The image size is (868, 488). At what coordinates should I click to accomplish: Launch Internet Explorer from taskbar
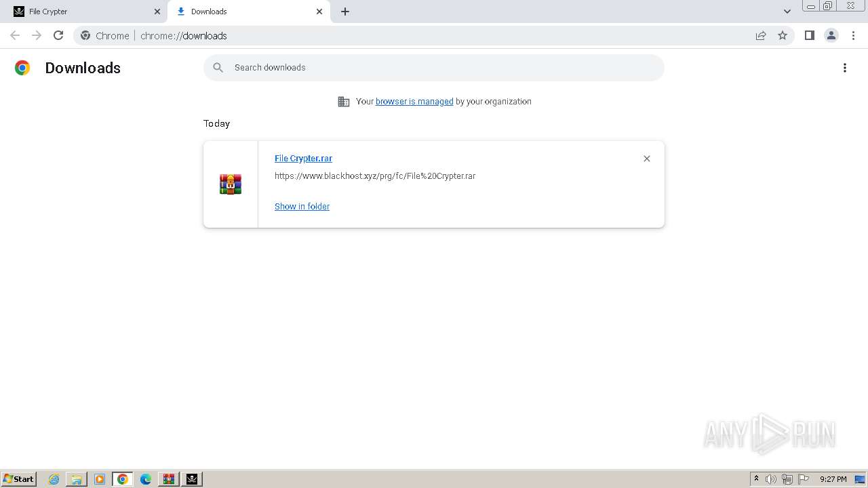coord(54,479)
